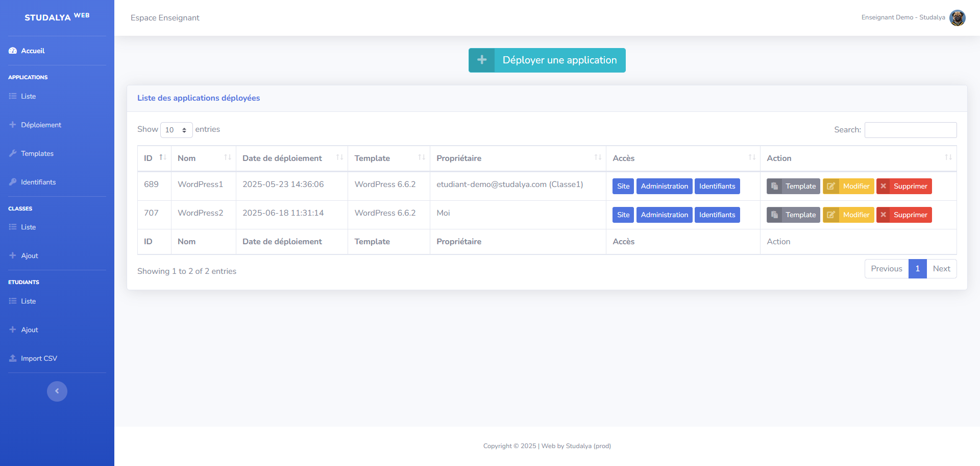Click Template copy icon for WordPress2
Screen dimensions: 980x466
774,215
